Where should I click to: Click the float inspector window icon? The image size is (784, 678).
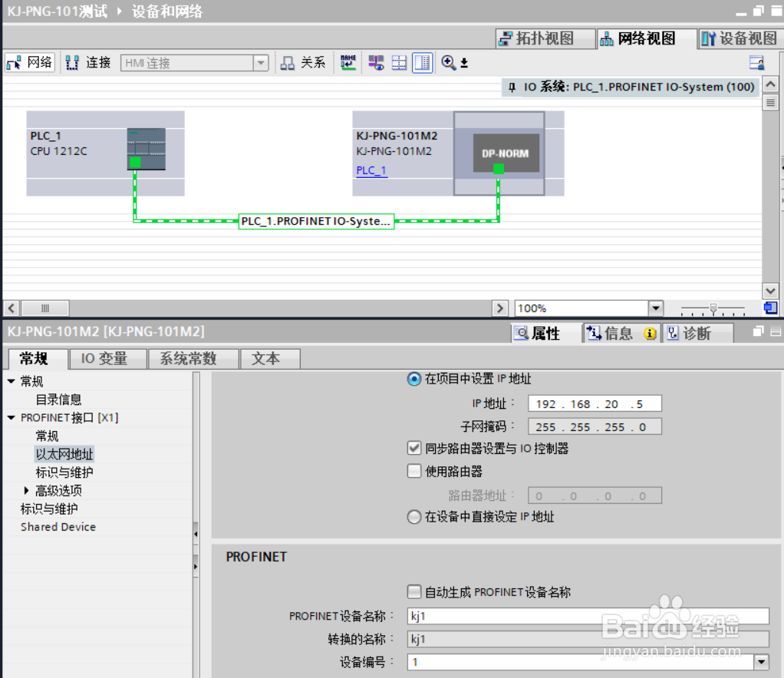pos(758,331)
